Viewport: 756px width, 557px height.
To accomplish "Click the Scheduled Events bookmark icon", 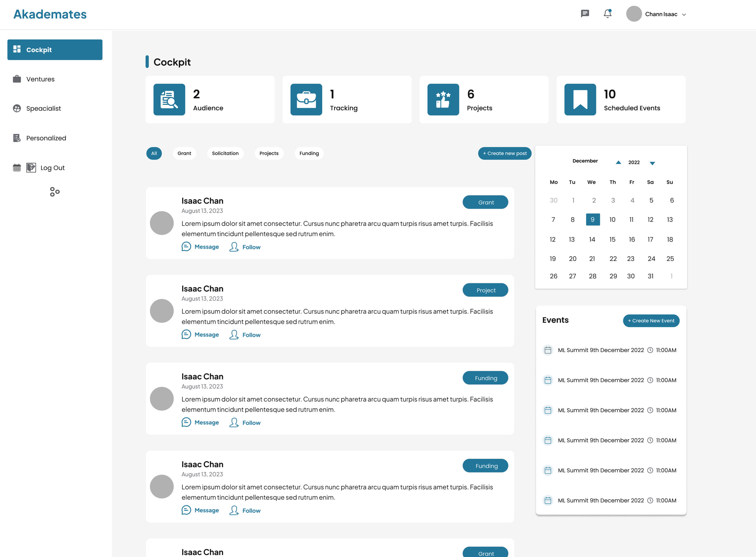I will pyautogui.click(x=580, y=99).
